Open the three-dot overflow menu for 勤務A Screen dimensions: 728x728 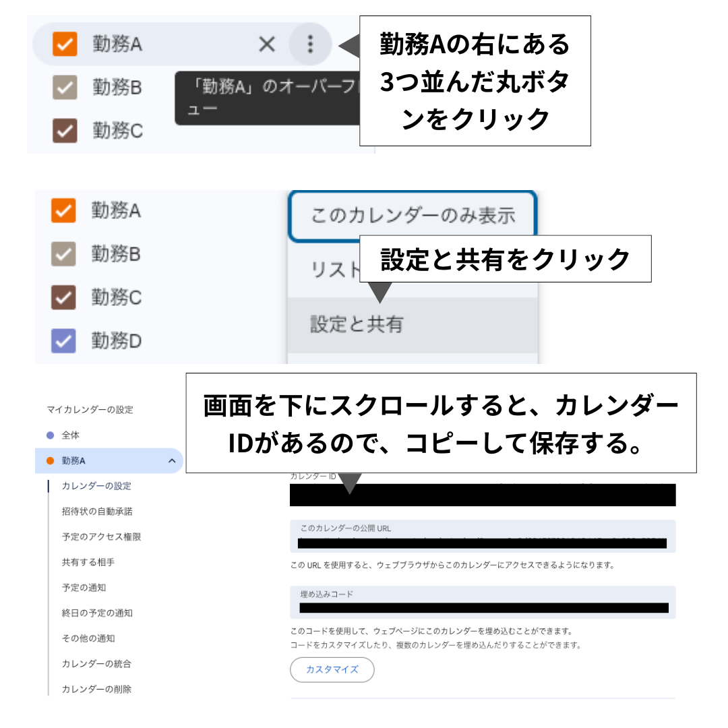[310, 44]
